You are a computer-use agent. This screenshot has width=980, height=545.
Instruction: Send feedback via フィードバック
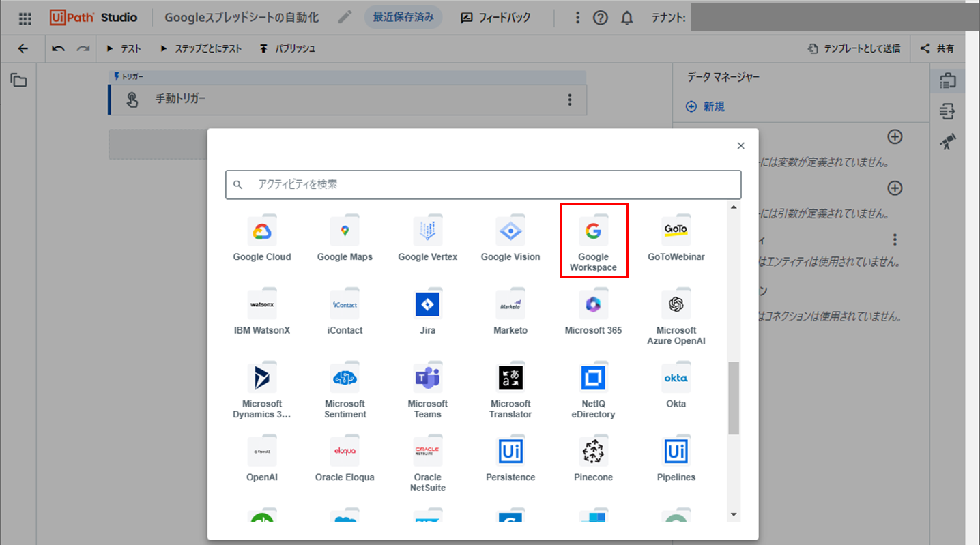(495, 18)
